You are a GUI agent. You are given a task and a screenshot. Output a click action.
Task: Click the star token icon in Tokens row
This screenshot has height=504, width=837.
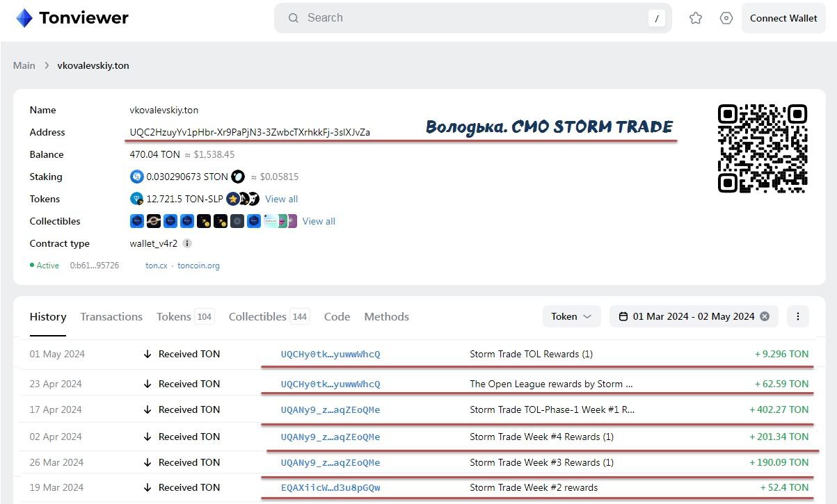pyautogui.click(x=232, y=199)
